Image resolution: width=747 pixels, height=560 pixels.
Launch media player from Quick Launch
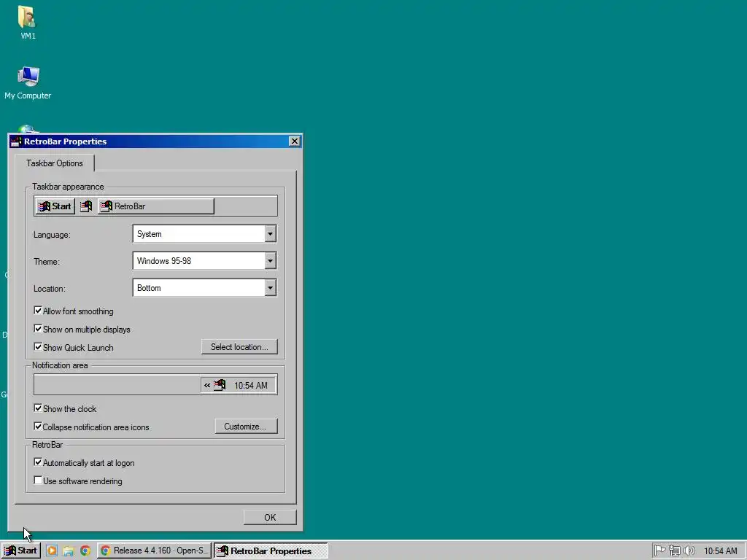pyautogui.click(x=52, y=551)
